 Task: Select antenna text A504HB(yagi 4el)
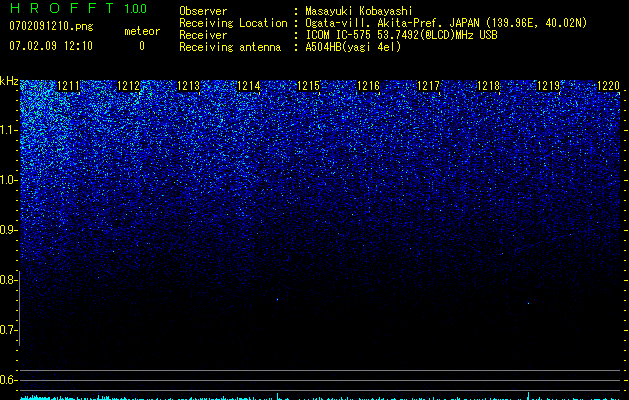coord(353,47)
